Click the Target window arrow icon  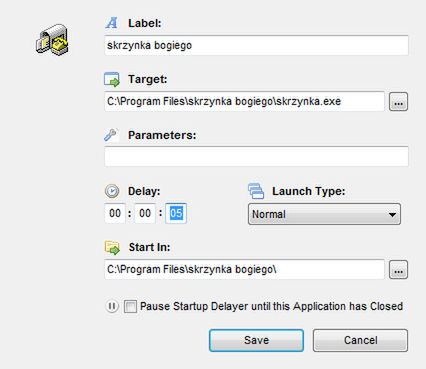tap(112, 79)
